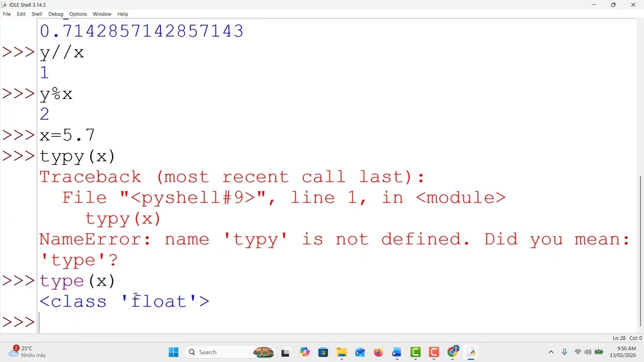The width and height of the screenshot is (644, 362).
Task: Open the Options menu
Action: pyautogui.click(x=78, y=14)
